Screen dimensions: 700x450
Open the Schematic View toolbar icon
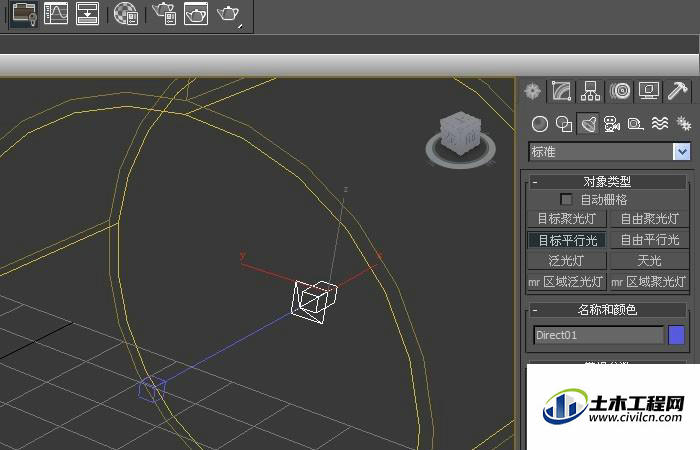(x=88, y=13)
